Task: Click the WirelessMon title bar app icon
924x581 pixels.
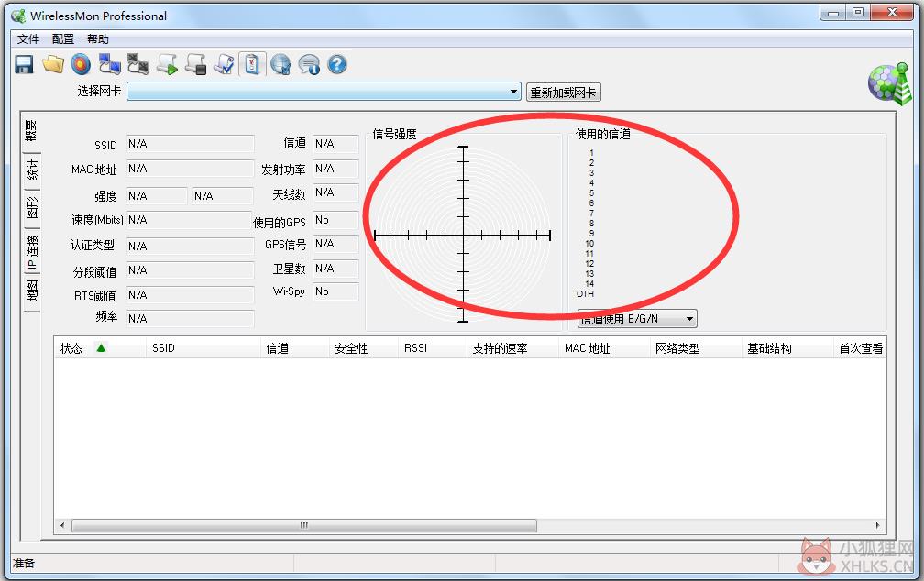Action: pos(18,16)
